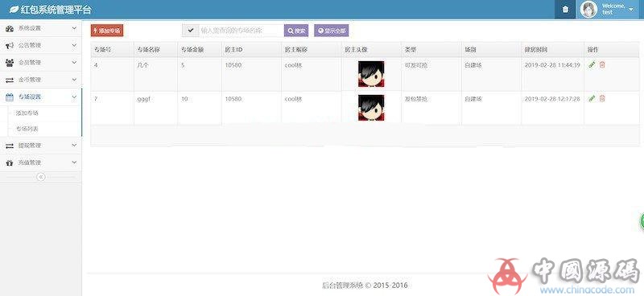The width and height of the screenshot is (644, 296).
Task: Click the 系统设置 dashboard gauge icon
Action: 10,29
